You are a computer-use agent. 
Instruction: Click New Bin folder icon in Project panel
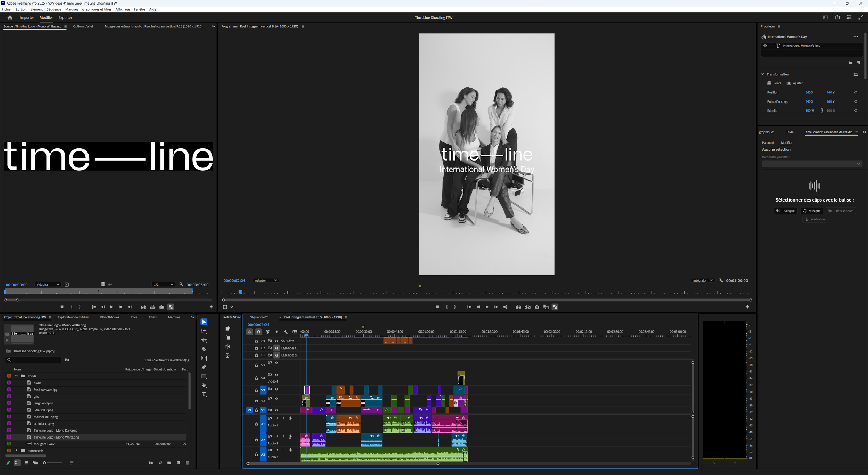pos(169,463)
